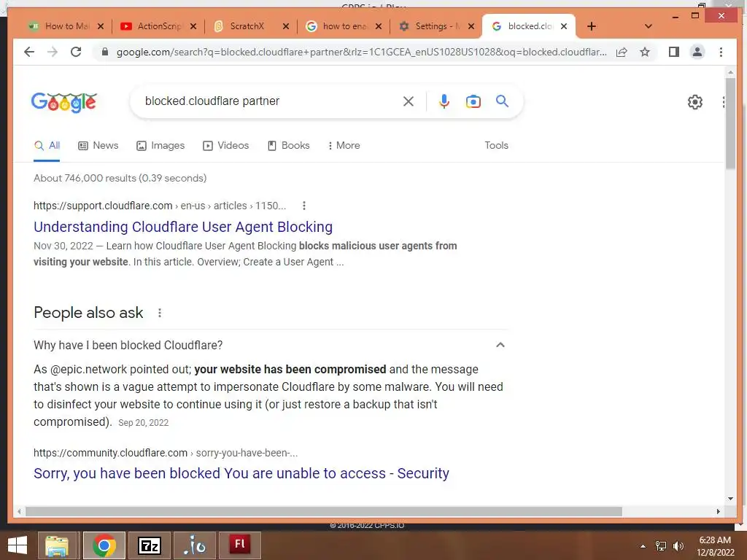The height and width of the screenshot is (560, 747).
Task: Open the volume control in the tray
Action: tap(678, 546)
